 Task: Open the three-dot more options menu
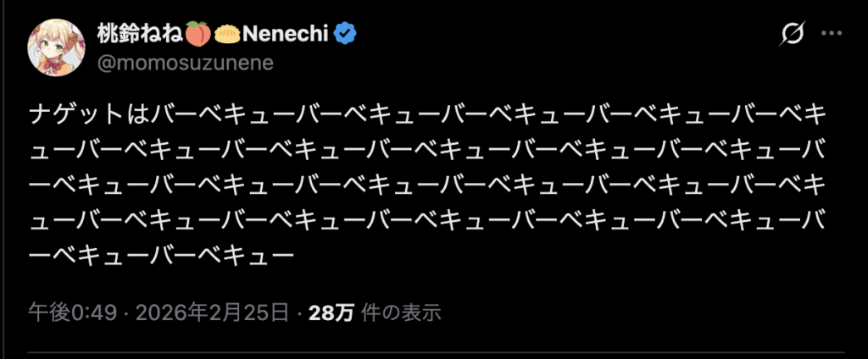tap(833, 35)
